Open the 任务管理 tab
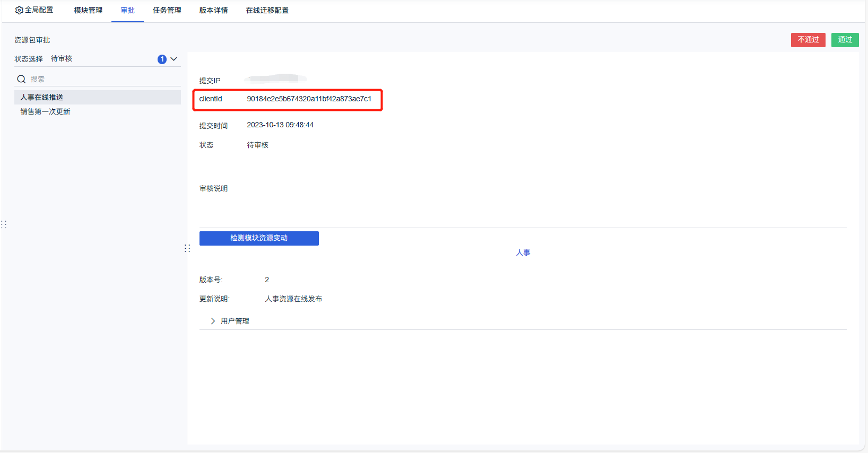Viewport: 868px width, 453px height. (167, 11)
